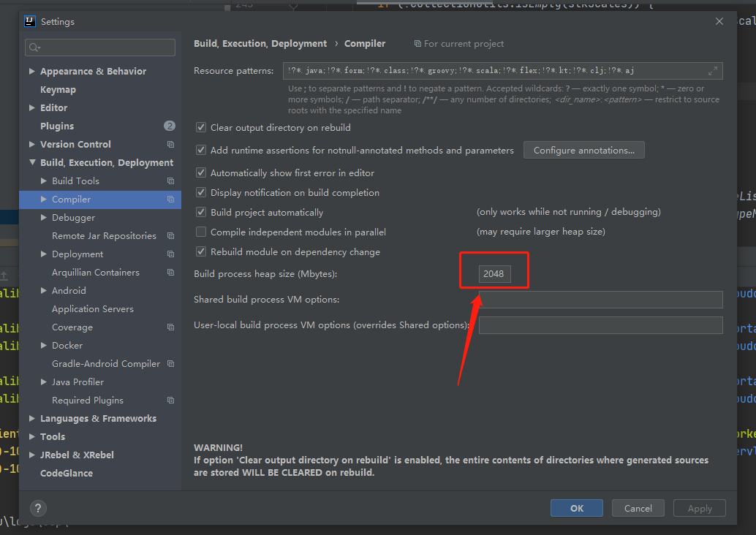Expand the Tools section
Viewport: 756px width, 535px height.
coord(32,436)
